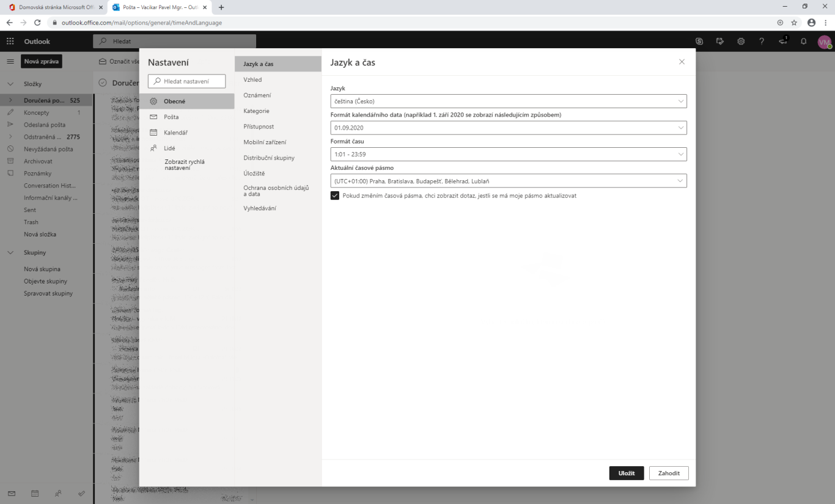Select the Pošta settings category
This screenshot has width=835, height=504.
click(x=171, y=117)
